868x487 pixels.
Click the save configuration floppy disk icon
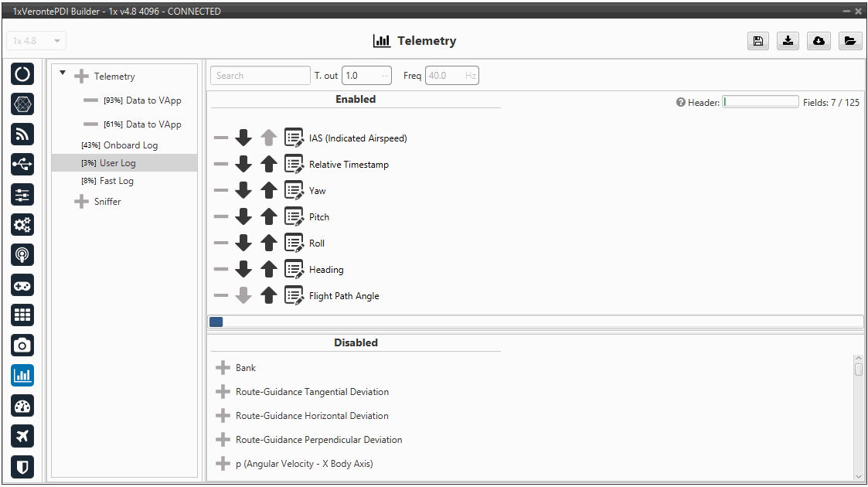pos(757,42)
